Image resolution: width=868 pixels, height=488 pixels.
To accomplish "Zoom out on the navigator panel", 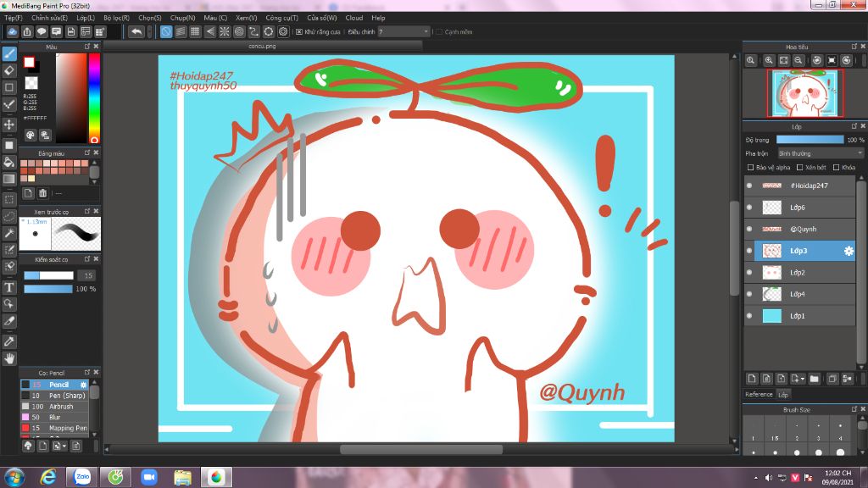I will point(798,60).
